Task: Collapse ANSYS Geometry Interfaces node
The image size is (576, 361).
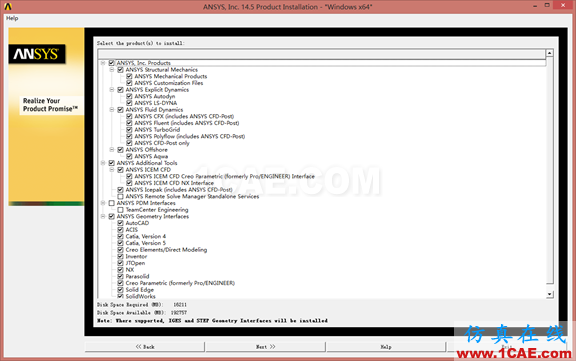Action: pyautogui.click(x=103, y=216)
